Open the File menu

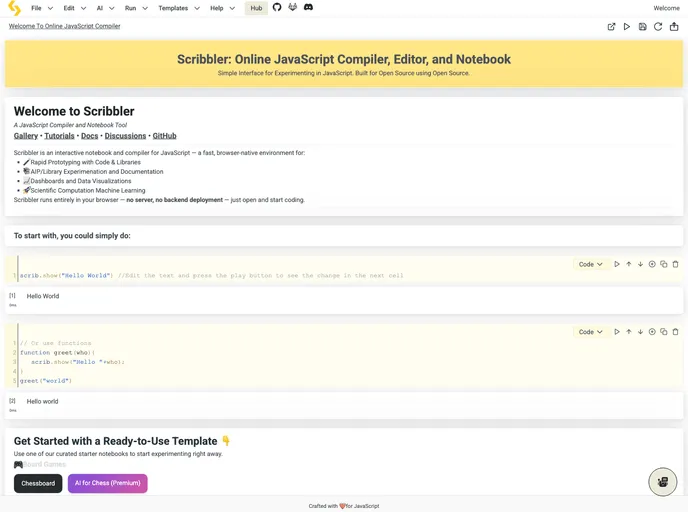[x=42, y=8]
